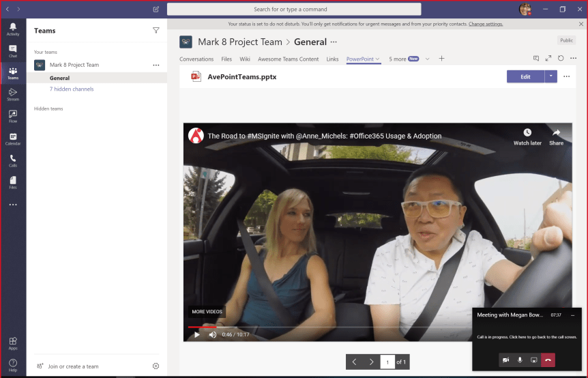
Task: Open dropdown arrow beside Edit button
Action: pos(550,76)
